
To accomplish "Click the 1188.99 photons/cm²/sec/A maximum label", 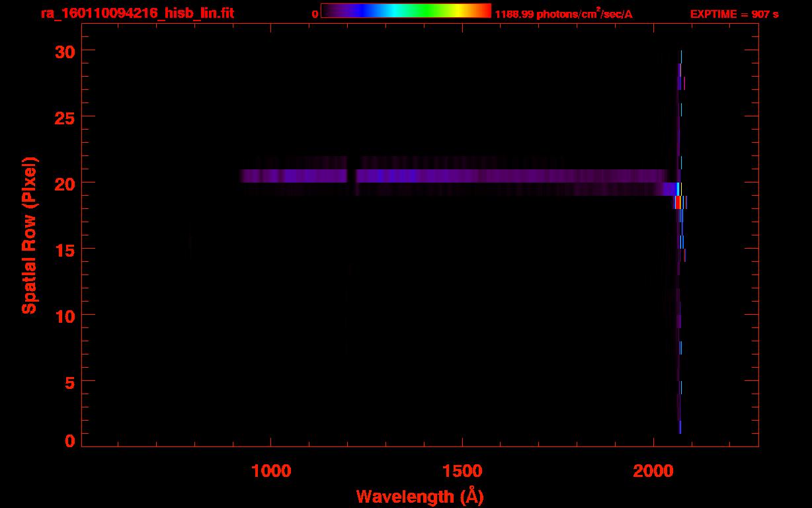I will (x=563, y=14).
